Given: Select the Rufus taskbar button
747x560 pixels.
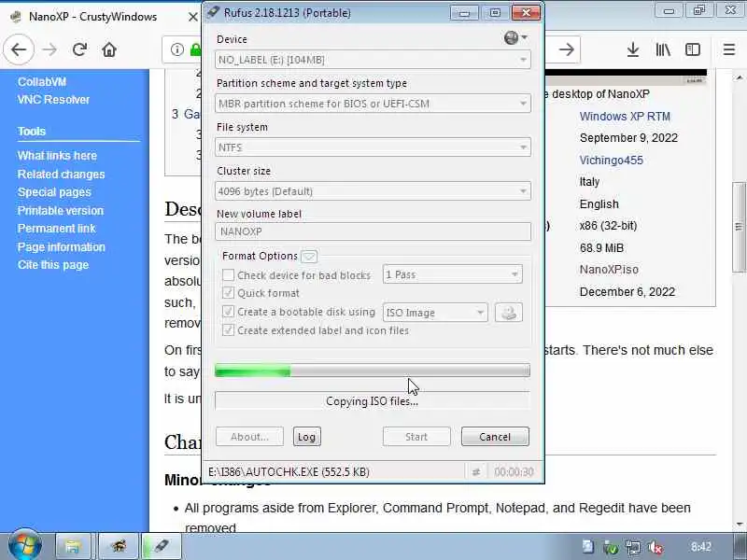Looking at the screenshot, I should point(162,546).
